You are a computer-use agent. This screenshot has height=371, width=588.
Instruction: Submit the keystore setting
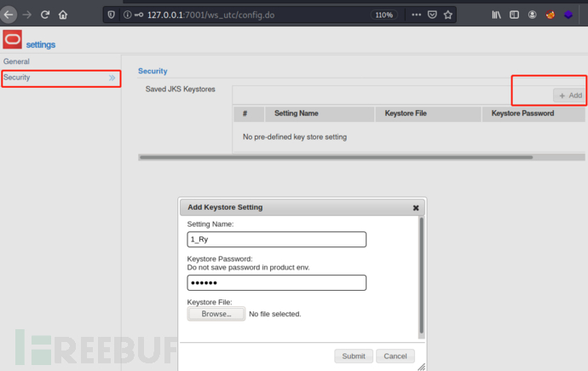click(x=354, y=356)
